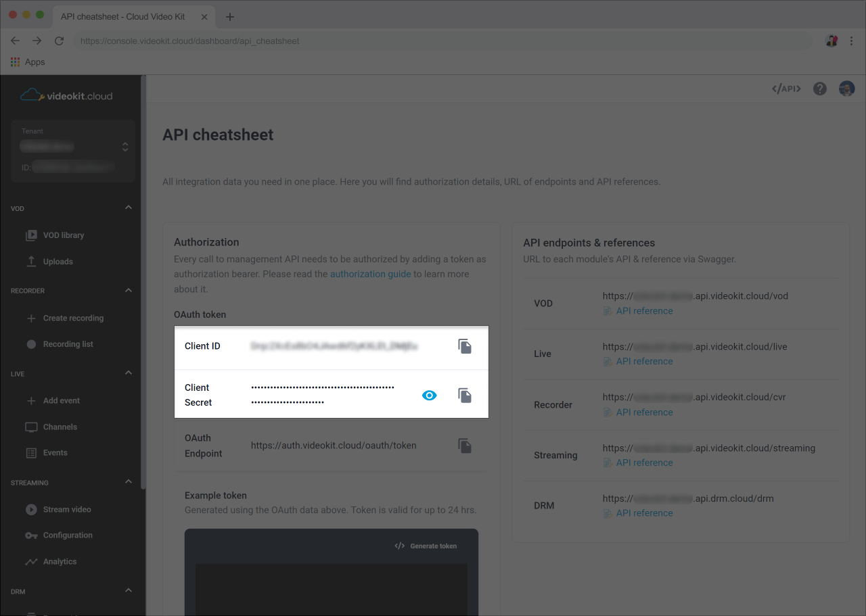The height and width of the screenshot is (616, 866).
Task: Collapse the LIVE sidebar section
Action: [129, 373]
